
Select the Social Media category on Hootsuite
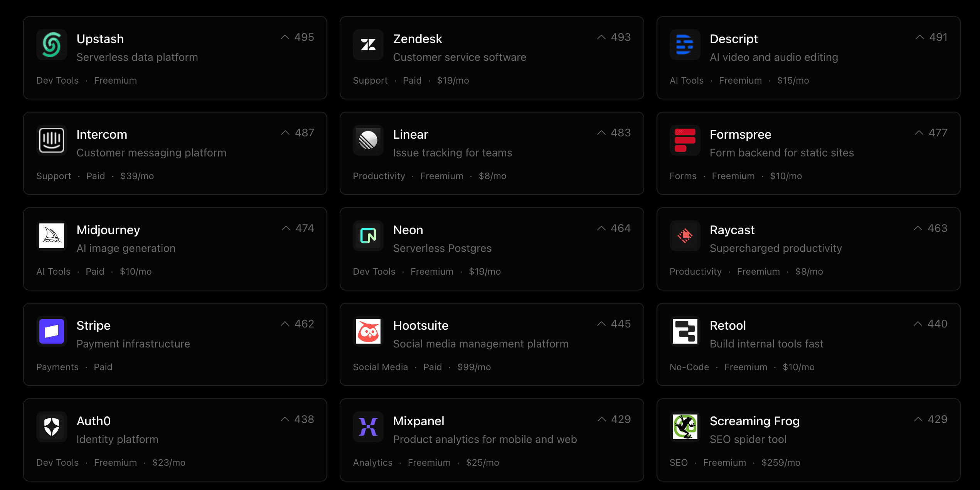click(x=380, y=367)
